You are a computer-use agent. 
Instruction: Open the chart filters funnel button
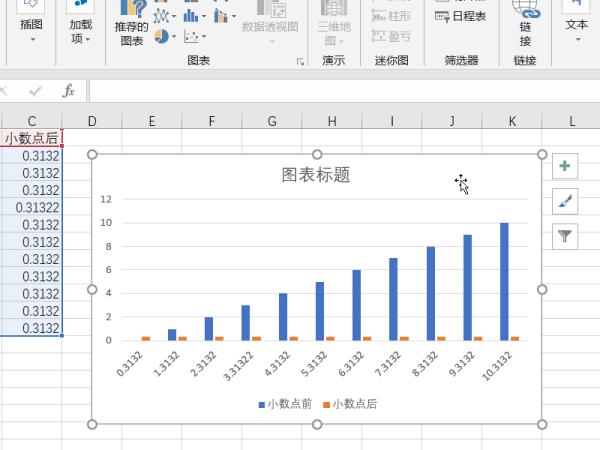pyautogui.click(x=565, y=236)
